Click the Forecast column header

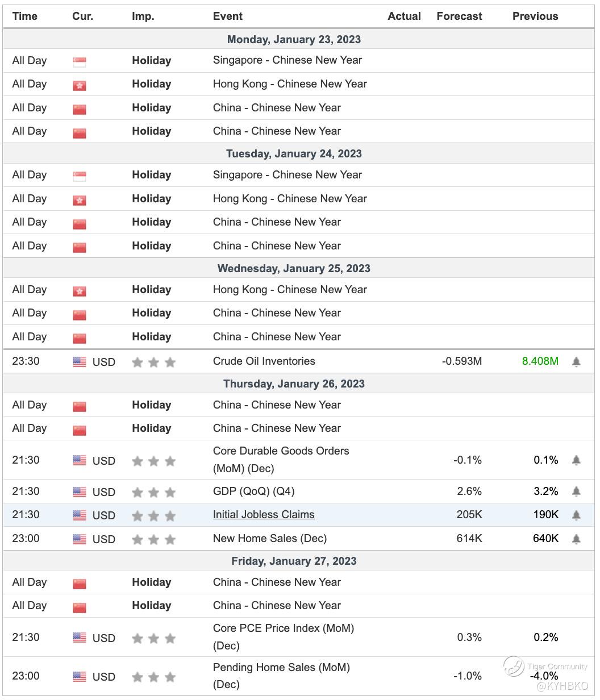[x=459, y=16]
